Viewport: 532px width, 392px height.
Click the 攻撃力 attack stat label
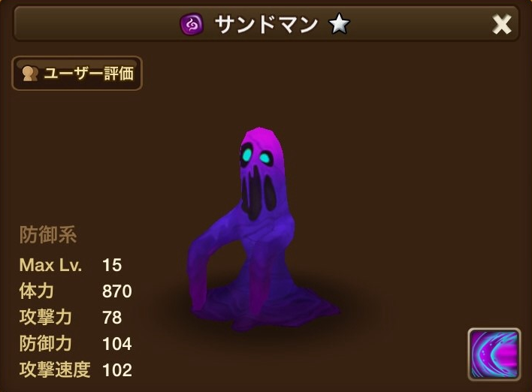46,317
